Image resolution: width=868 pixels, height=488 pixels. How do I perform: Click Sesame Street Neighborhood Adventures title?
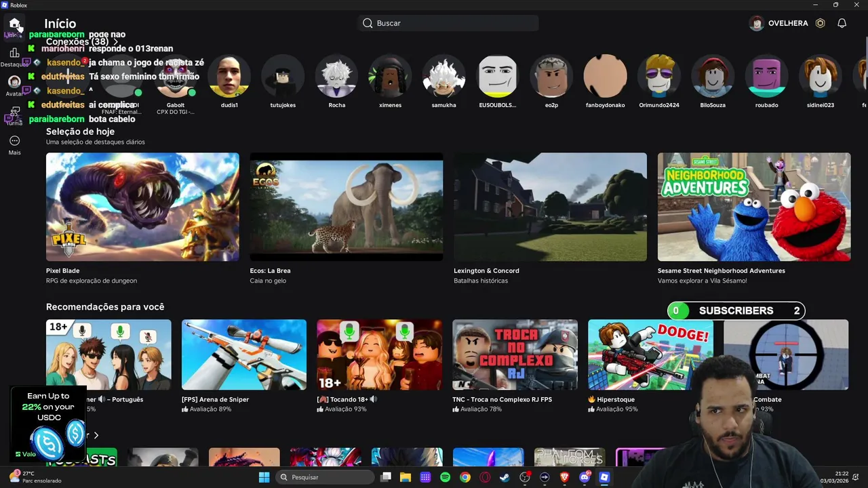click(x=722, y=270)
